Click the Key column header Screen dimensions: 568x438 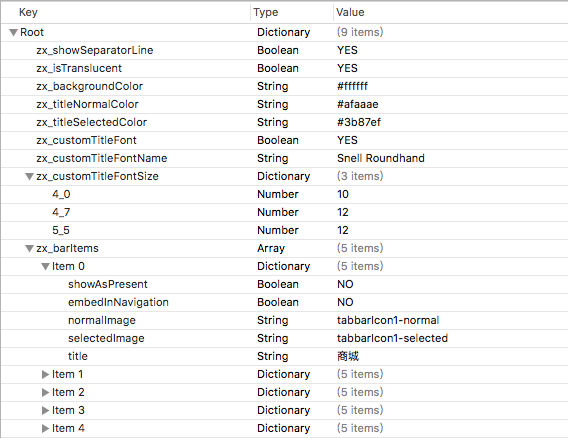[x=28, y=12]
